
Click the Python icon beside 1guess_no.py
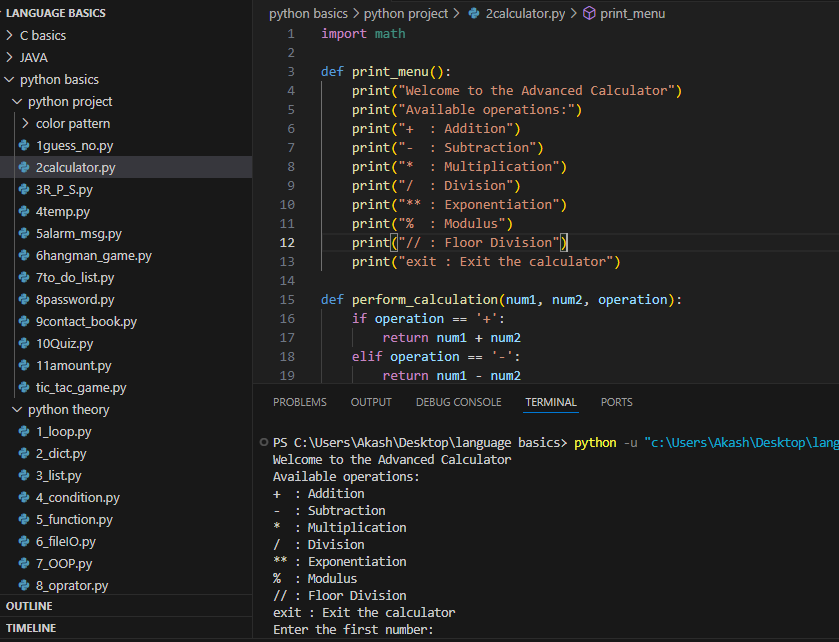(26, 146)
